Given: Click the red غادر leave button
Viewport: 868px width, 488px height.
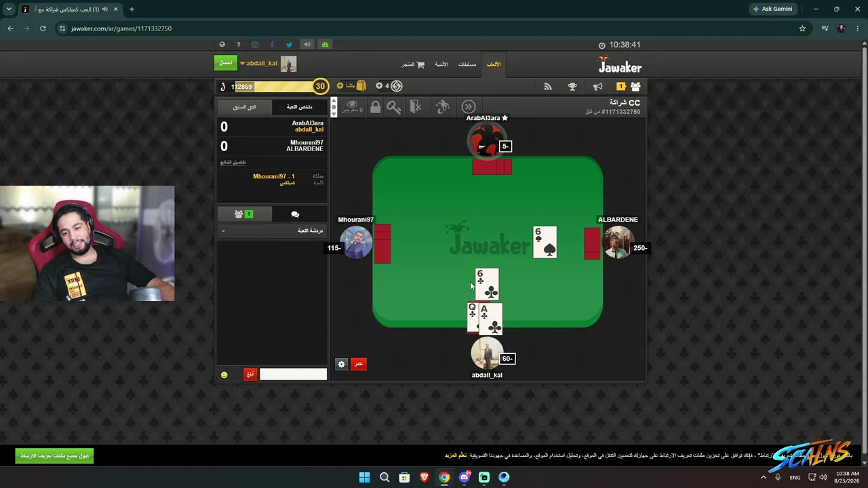Looking at the screenshot, I should (x=359, y=364).
